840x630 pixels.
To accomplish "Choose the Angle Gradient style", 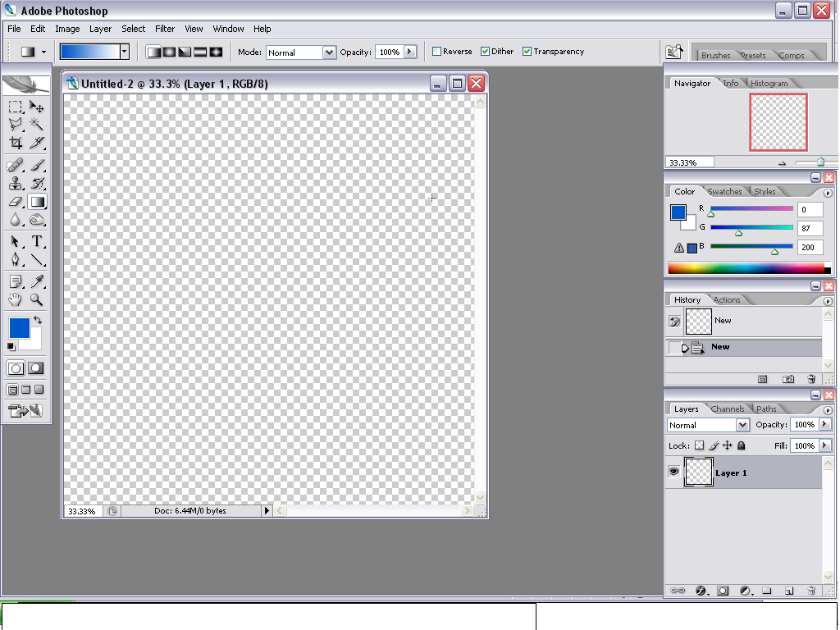I will (x=185, y=52).
